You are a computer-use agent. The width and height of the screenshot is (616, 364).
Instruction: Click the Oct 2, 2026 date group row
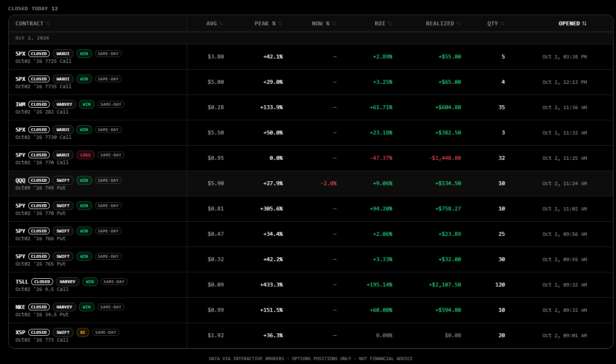(311, 38)
